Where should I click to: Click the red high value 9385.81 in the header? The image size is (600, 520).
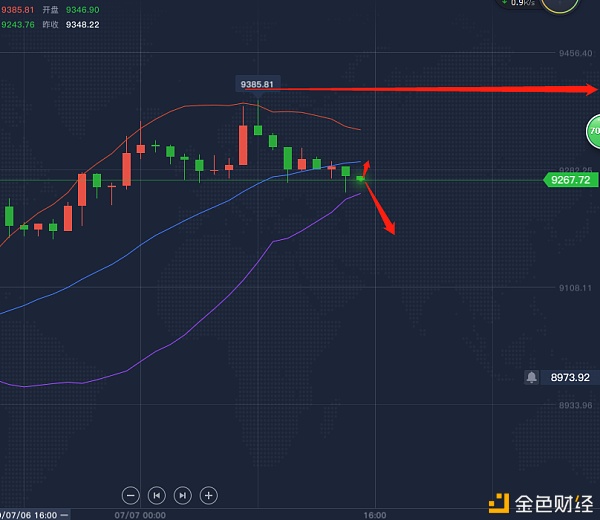click(x=18, y=10)
